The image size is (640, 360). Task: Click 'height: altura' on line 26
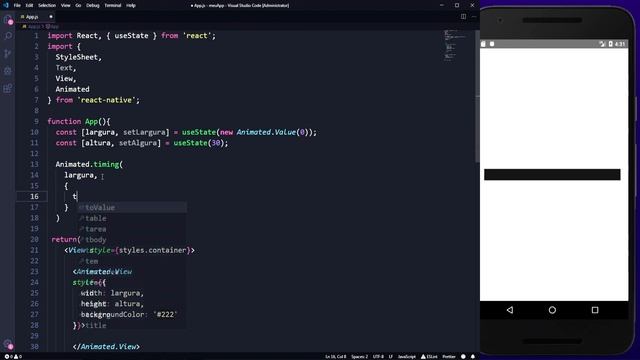tap(110, 304)
